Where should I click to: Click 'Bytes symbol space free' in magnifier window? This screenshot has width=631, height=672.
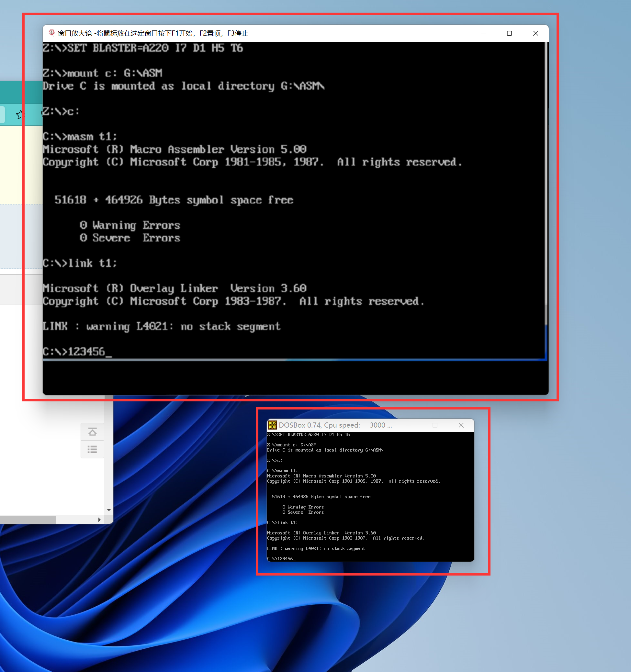pyautogui.click(x=221, y=200)
